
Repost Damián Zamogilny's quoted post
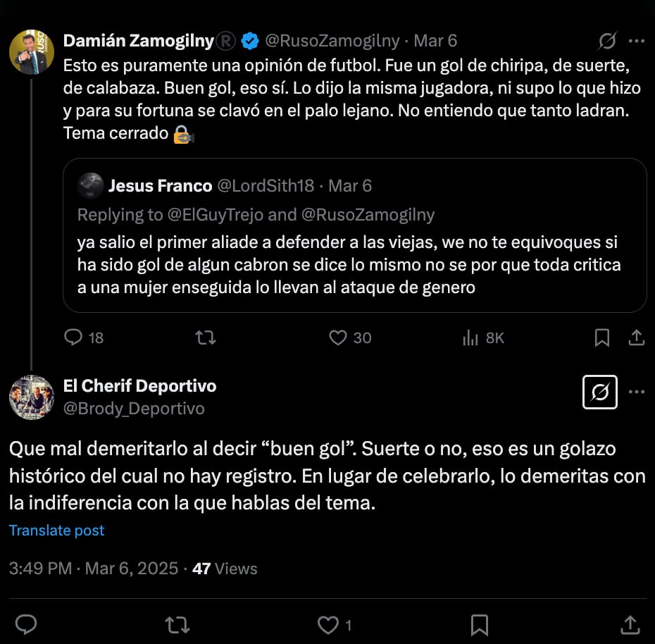206,338
